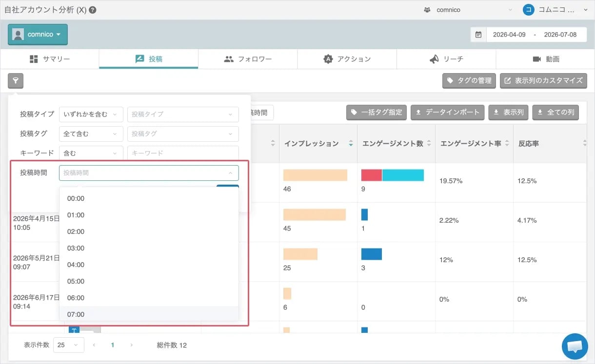Click the キーワード input field
This screenshot has width=595, height=364.
click(x=183, y=153)
